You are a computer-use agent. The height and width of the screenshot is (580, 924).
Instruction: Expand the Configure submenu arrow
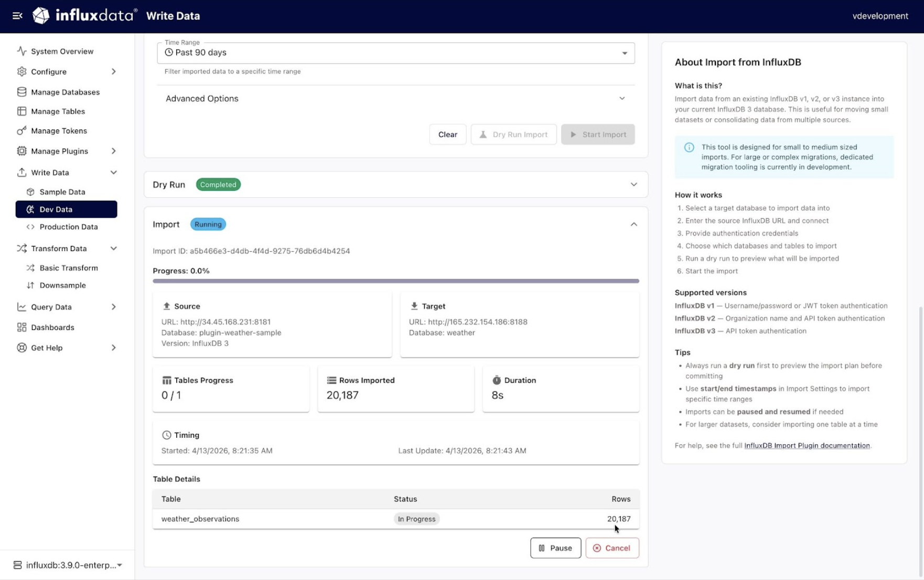click(x=114, y=71)
